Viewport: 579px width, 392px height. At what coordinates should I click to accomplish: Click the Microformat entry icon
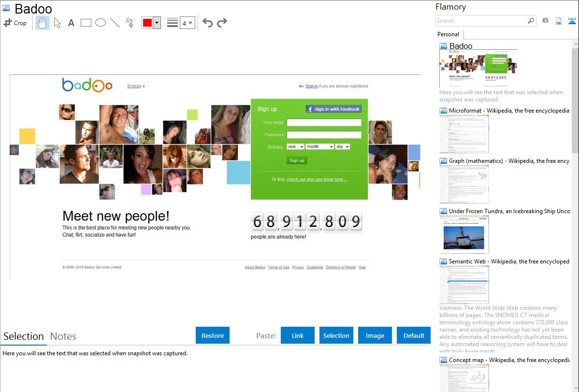[443, 111]
